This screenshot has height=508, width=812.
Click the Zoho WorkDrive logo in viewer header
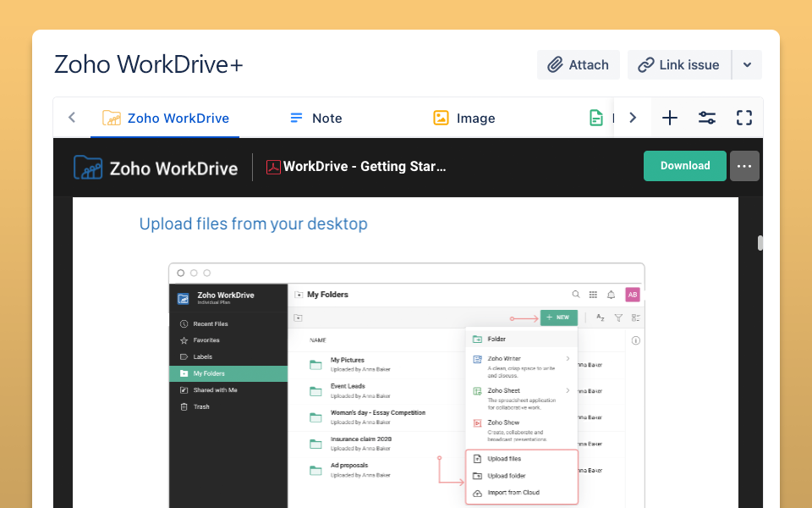(156, 168)
